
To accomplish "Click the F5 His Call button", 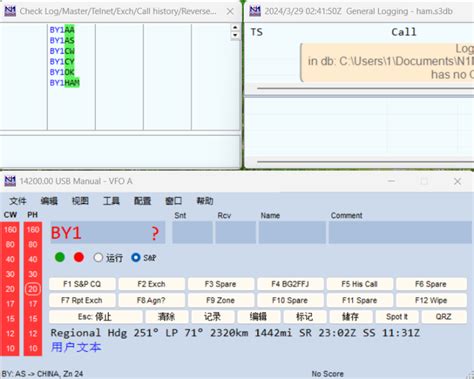I will 359,284.
